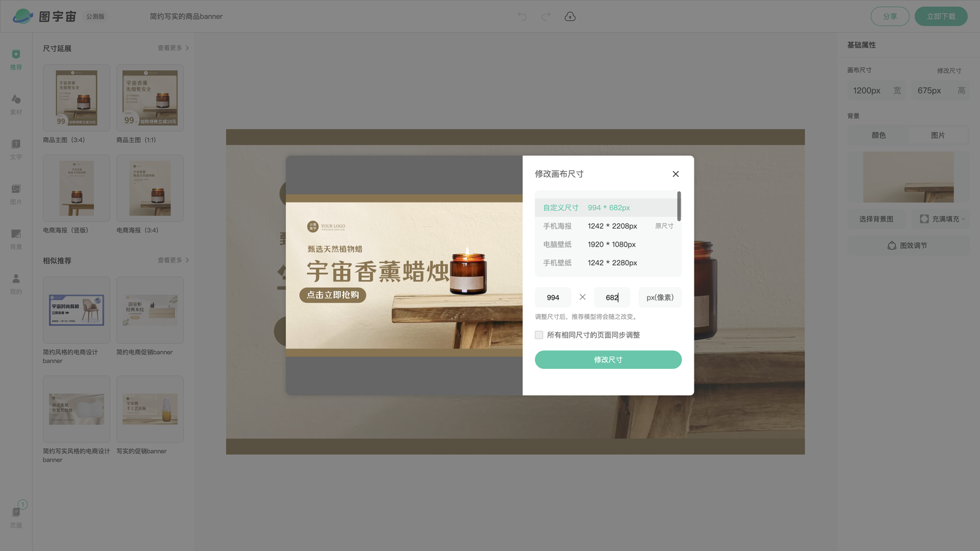The width and height of the screenshot is (980, 551).
Task: Click the background image preview in properties
Action: point(908,177)
